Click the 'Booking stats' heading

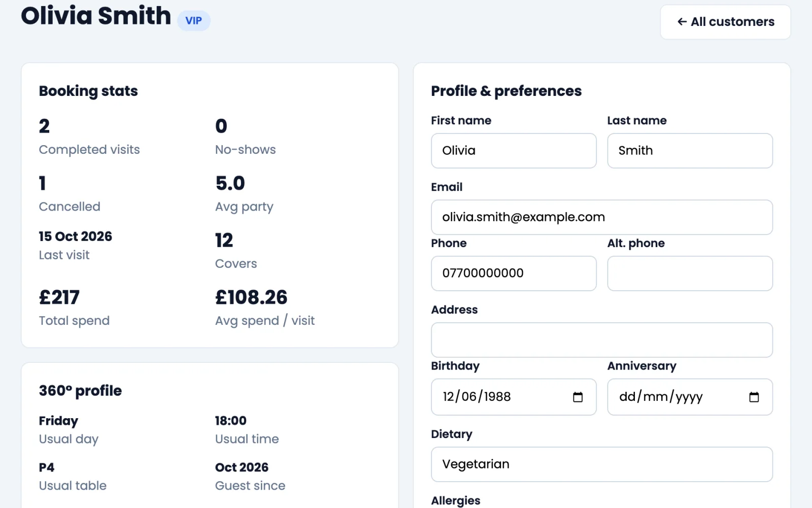[x=88, y=91]
